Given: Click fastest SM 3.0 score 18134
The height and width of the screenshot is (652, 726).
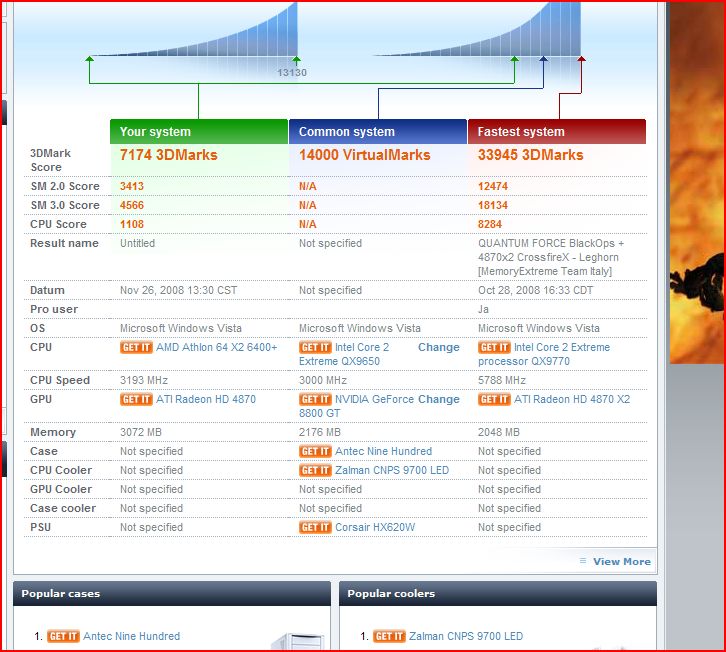Looking at the screenshot, I should click(493, 205).
